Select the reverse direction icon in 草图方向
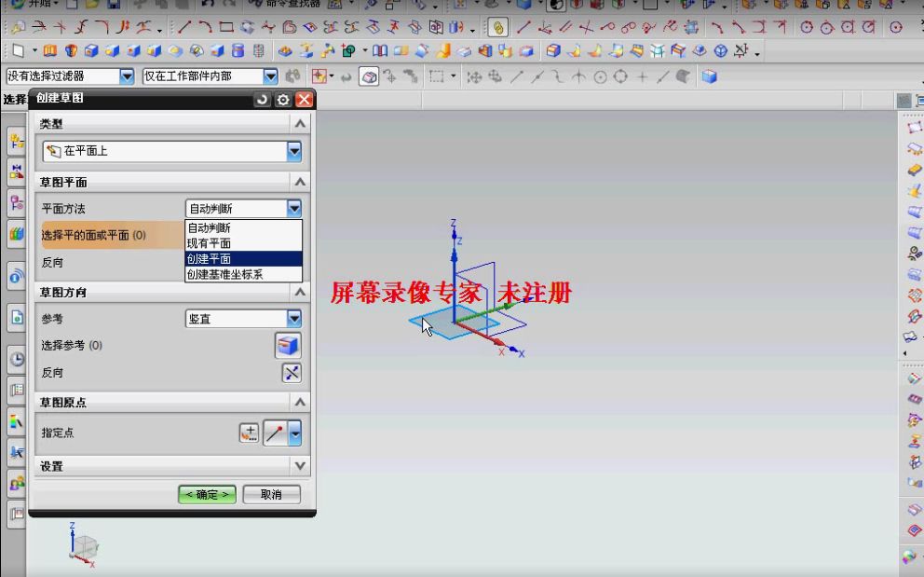 [x=292, y=372]
